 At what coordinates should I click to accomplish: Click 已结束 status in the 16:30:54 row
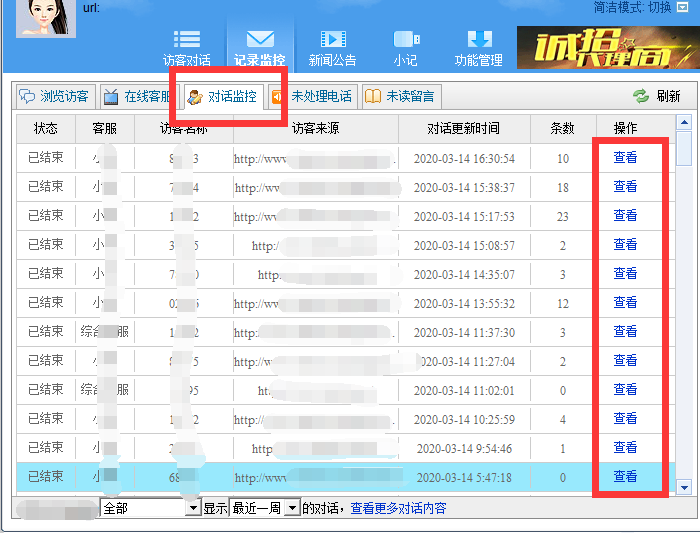[x=46, y=158]
